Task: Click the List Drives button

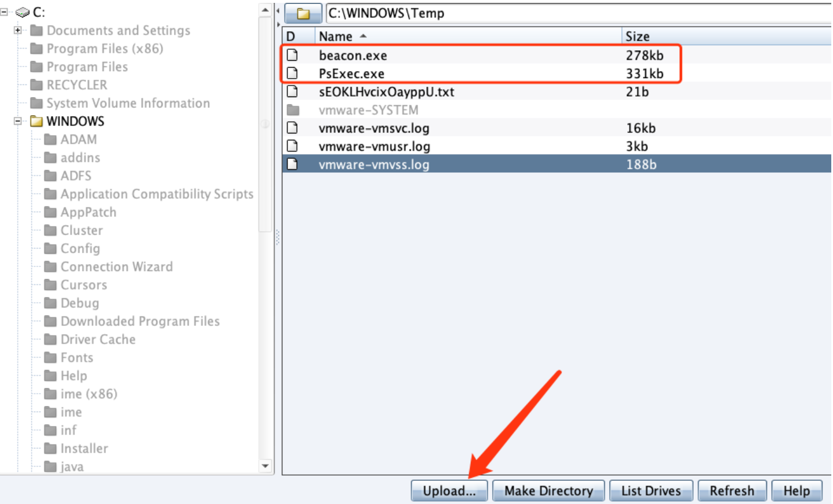Action: pos(651,491)
